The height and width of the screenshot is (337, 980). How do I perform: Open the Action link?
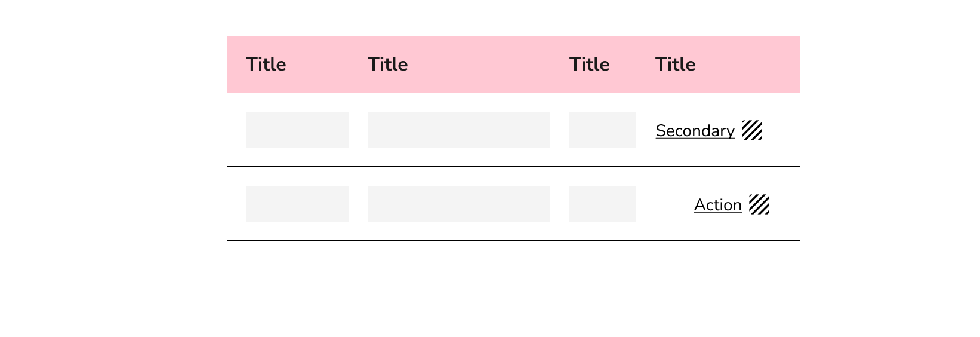(x=718, y=205)
